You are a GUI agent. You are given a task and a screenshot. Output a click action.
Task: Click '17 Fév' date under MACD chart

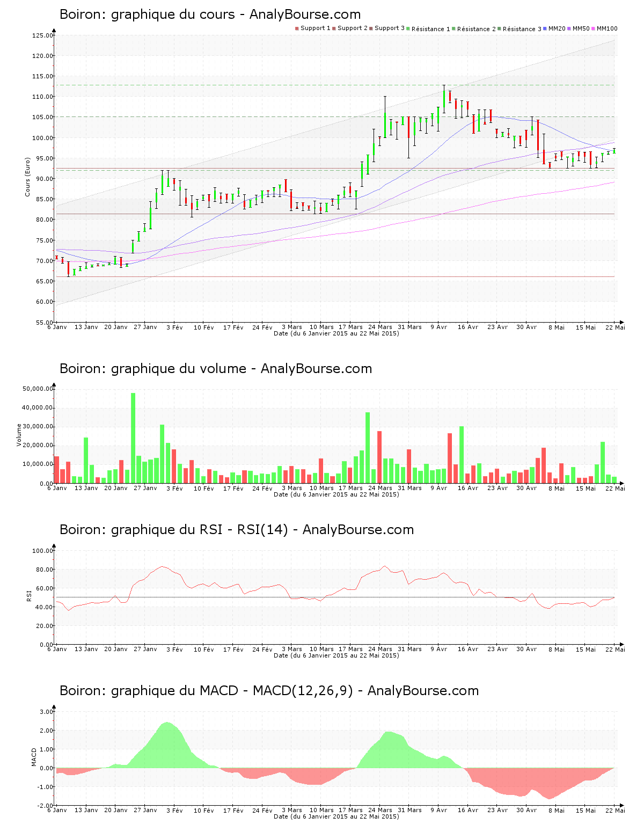pyautogui.click(x=233, y=810)
